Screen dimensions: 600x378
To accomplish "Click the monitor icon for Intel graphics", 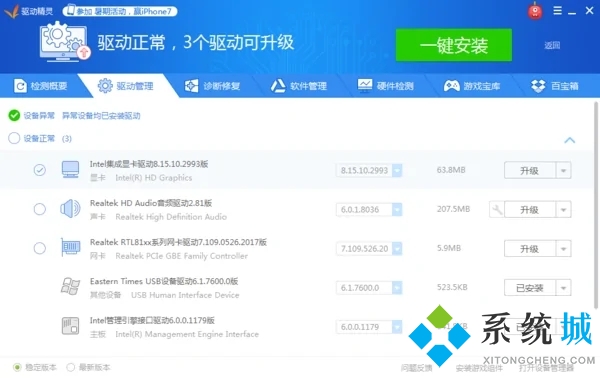I will [70, 169].
